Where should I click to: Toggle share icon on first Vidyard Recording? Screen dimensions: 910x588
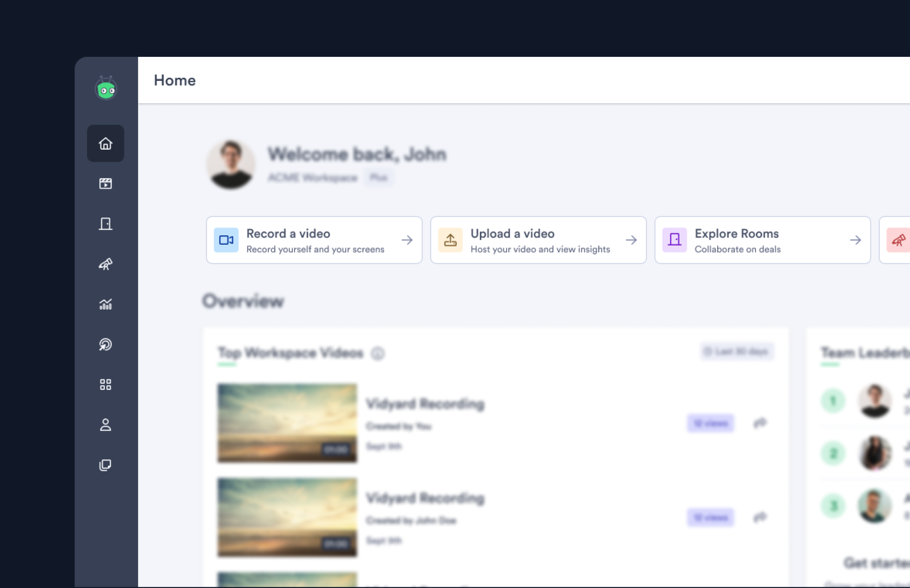point(759,423)
